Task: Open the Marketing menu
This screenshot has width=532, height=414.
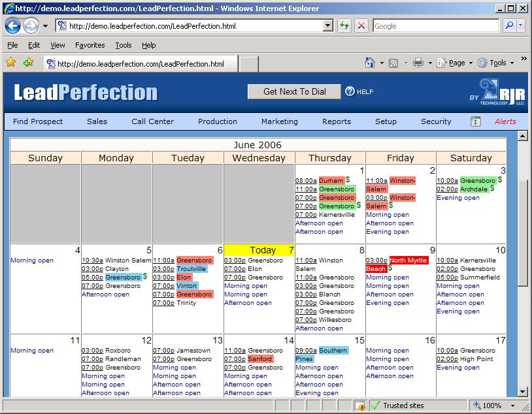Action: (x=280, y=121)
